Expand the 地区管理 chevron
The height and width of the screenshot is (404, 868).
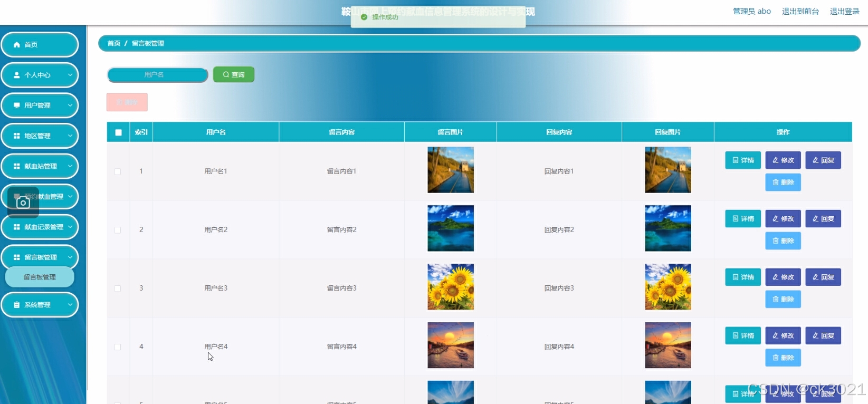[70, 136]
